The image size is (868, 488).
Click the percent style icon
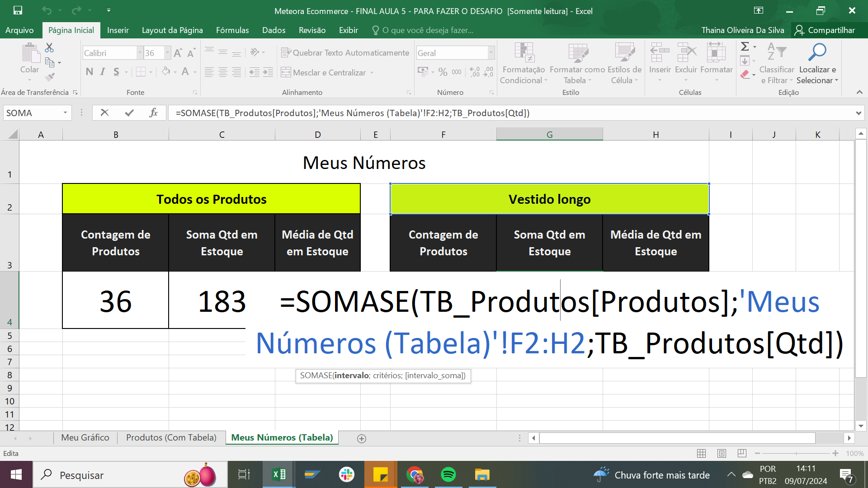pos(443,72)
